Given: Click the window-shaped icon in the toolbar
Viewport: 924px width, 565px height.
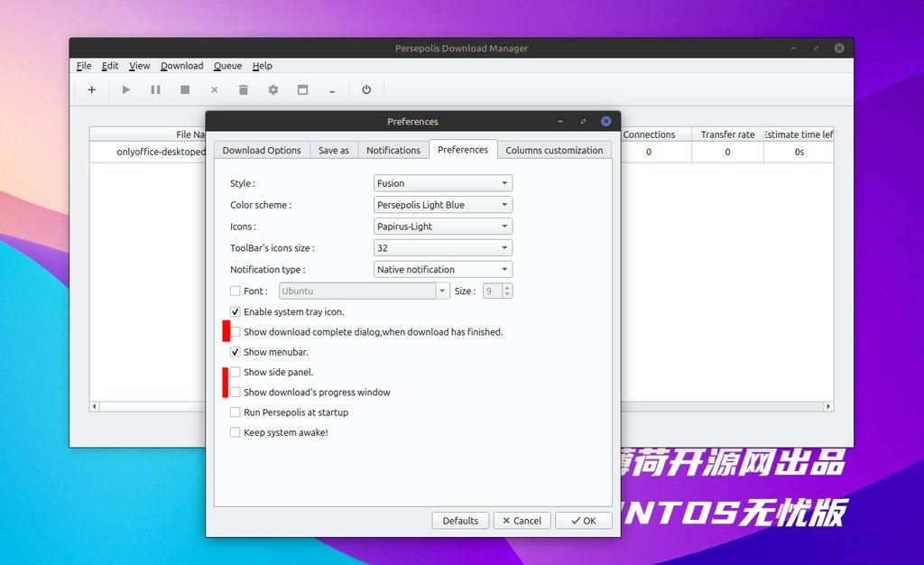Looking at the screenshot, I should click(303, 89).
